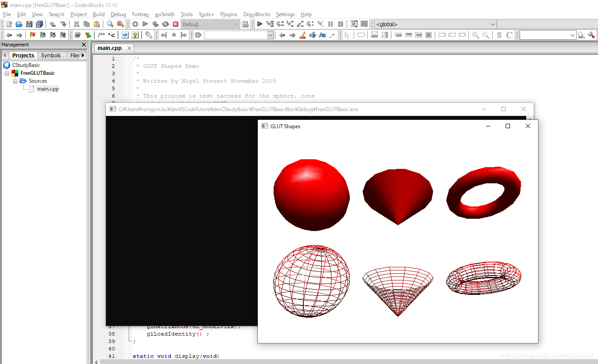Image resolution: width=598 pixels, height=364 pixels.
Task: Select main.cpp file in project tree
Action: (48, 89)
